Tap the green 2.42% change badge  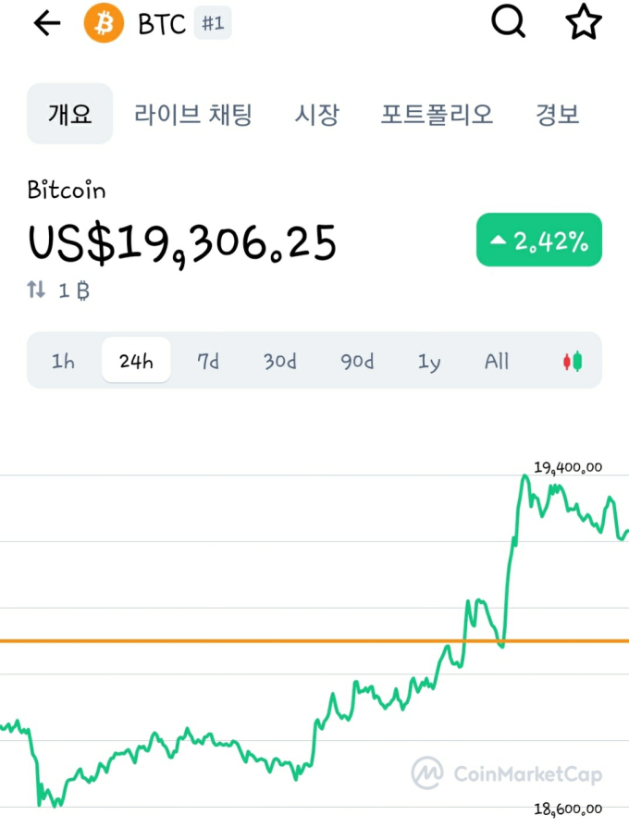click(x=539, y=240)
